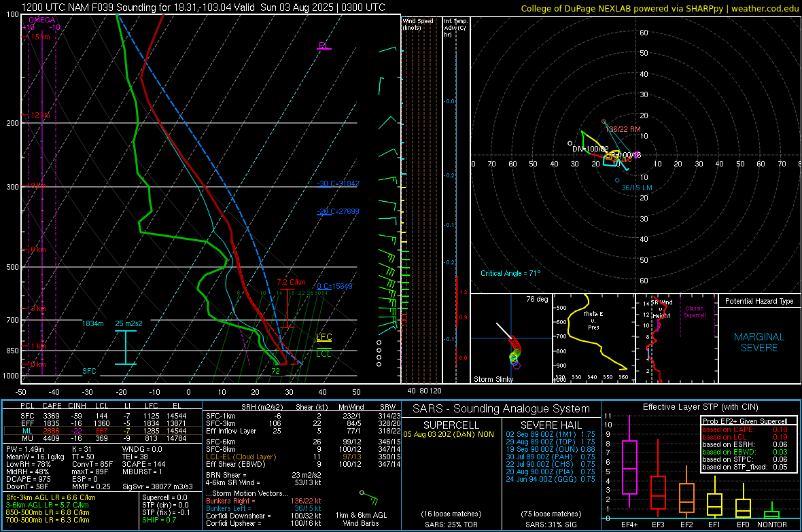Click the magenta EL marker on the skew-T
Image resolution: width=802 pixels, height=532 pixels.
(323, 45)
